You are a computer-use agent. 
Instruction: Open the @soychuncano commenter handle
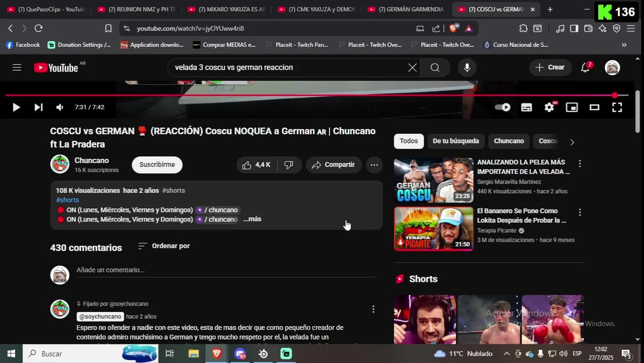tap(100, 317)
